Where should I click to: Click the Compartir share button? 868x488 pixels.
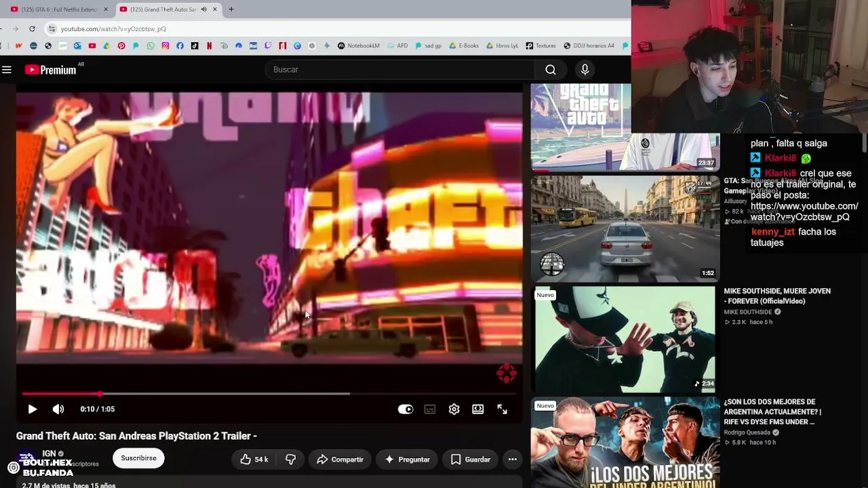[340, 460]
